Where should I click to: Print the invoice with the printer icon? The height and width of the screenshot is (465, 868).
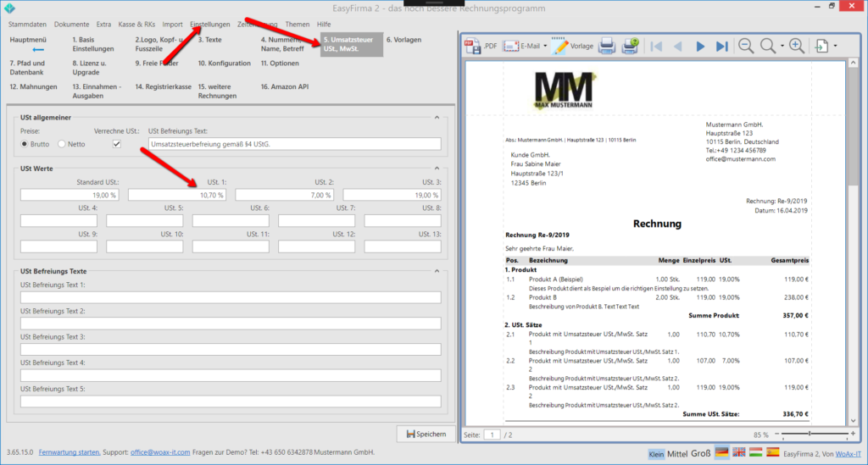pos(607,46)
